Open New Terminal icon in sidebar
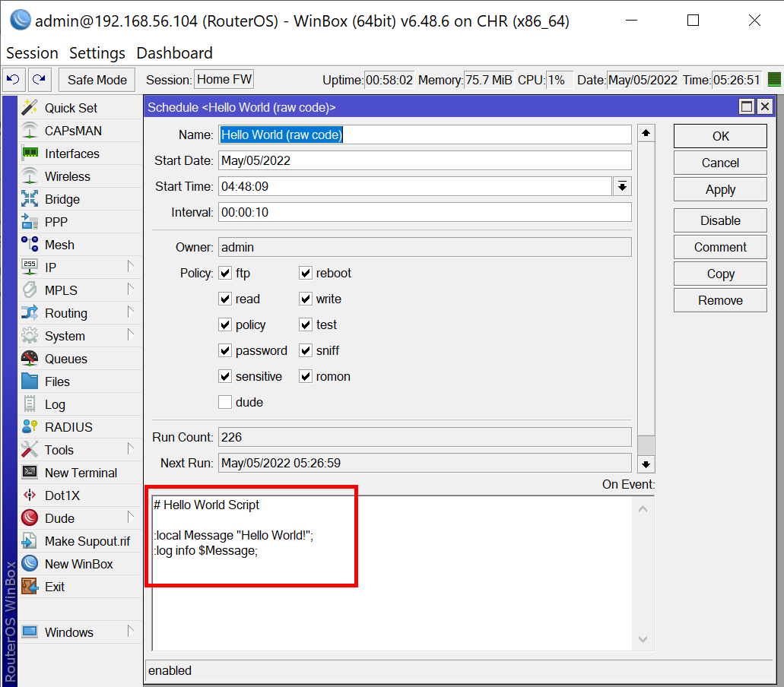 30,473
